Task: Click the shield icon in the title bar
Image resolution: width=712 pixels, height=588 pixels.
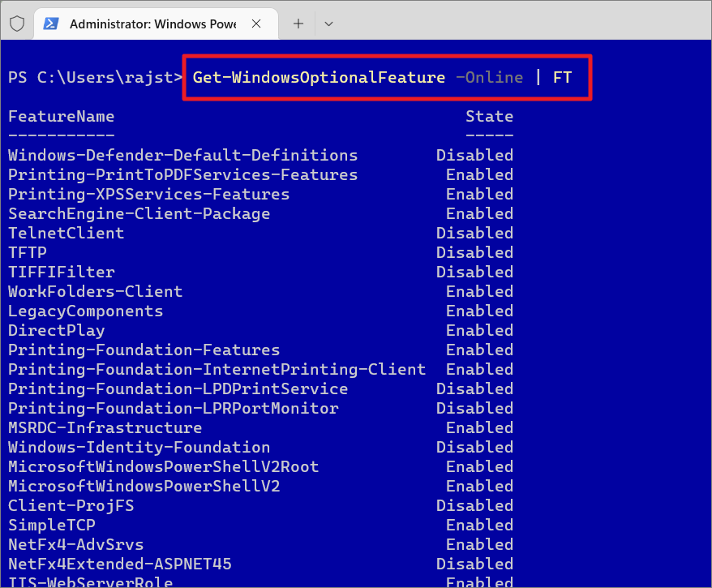Action: tap(16, 23)
